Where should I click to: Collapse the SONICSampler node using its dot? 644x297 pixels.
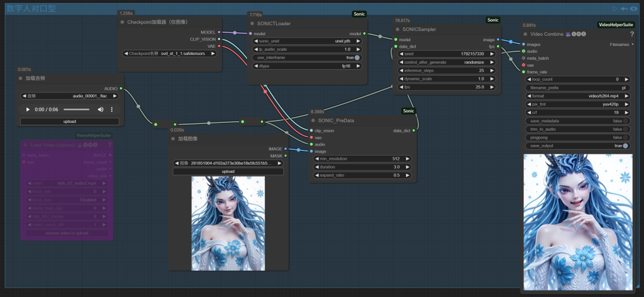398,28
